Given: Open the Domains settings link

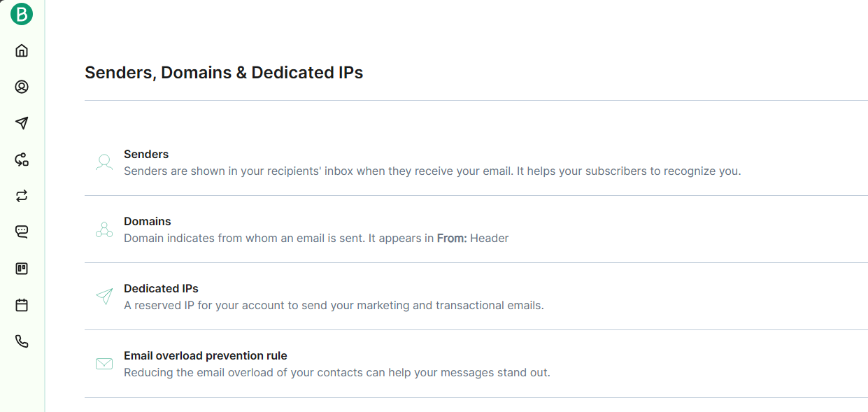Looking at the screenshot, I should (148, 221).
